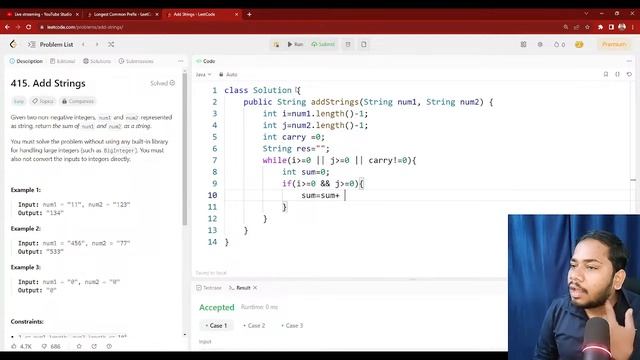
Task: Switch to YouTube Studio browser tab
Action: [x=43, y=14]
